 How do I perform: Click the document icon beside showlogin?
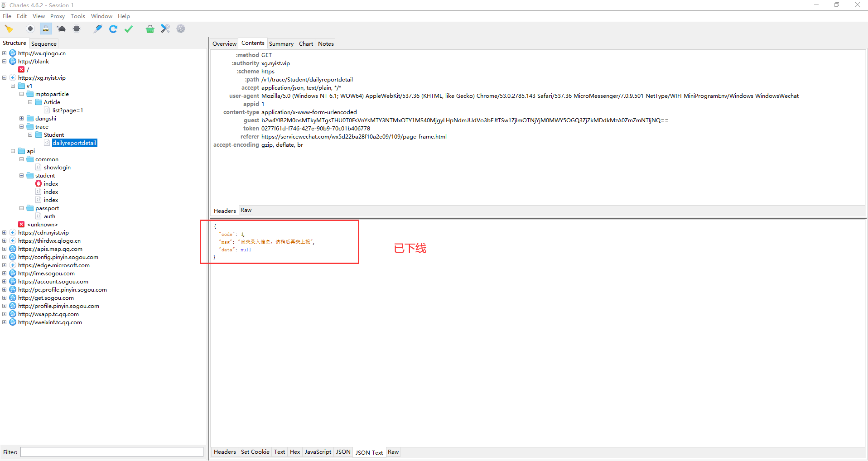[39, 168]
